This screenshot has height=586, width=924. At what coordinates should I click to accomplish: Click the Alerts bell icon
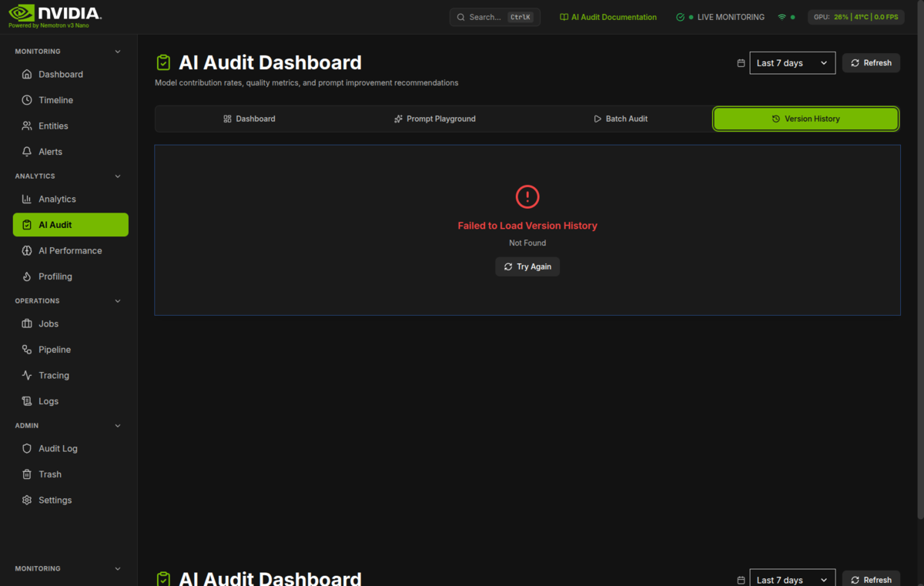(x=26, y=151)
